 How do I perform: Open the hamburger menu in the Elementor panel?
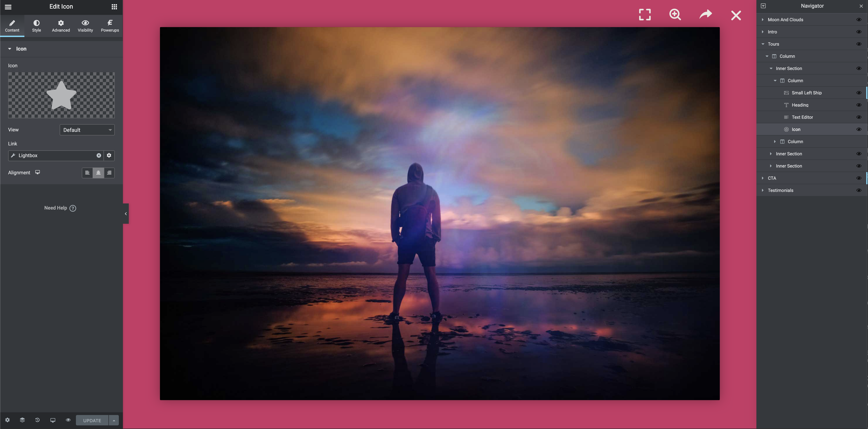click(x=8, y=7)
